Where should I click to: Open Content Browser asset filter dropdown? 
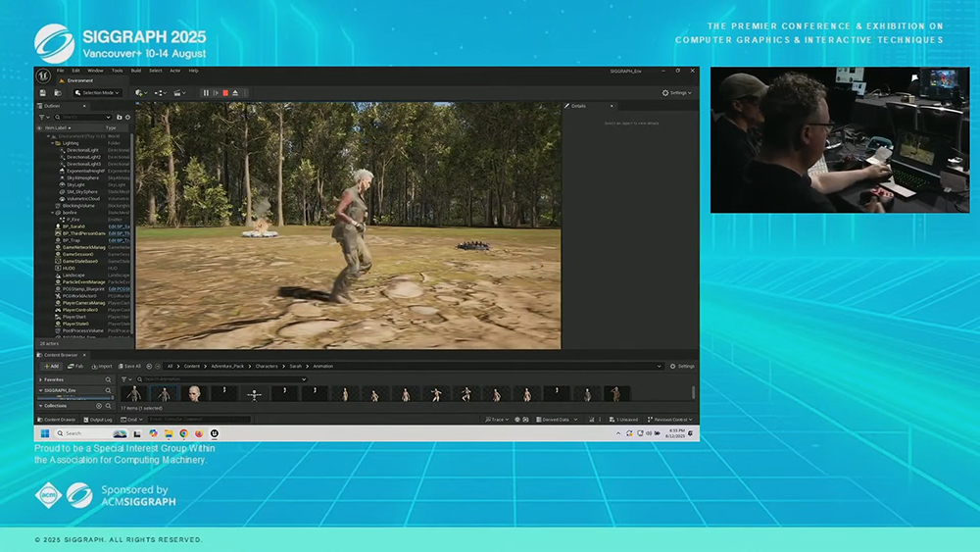pyautogui.click(x=126, y=379)
